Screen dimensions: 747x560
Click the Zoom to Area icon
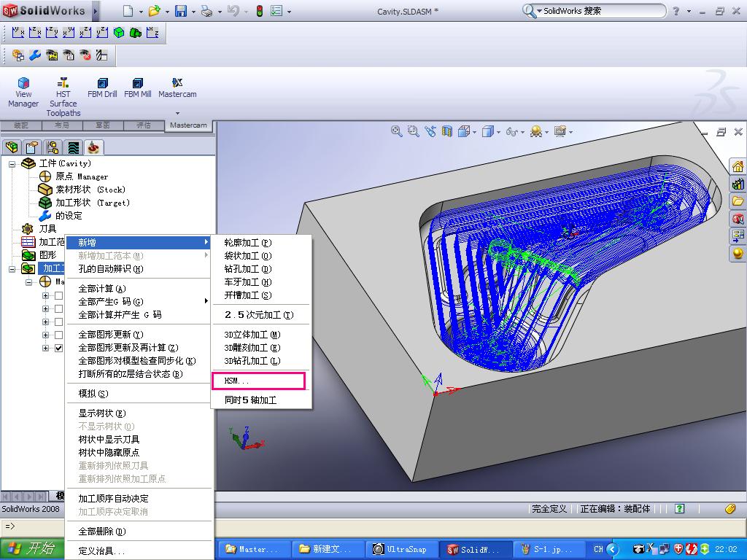tap(413, 131)
